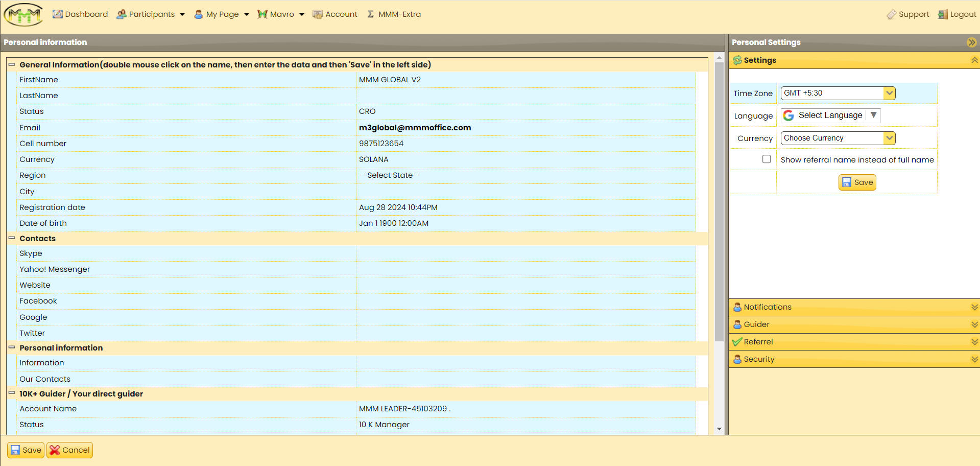Collapse the Personal Settings panel with double arrow
This screenshot has height=466, width=980.
click(972, 42)
